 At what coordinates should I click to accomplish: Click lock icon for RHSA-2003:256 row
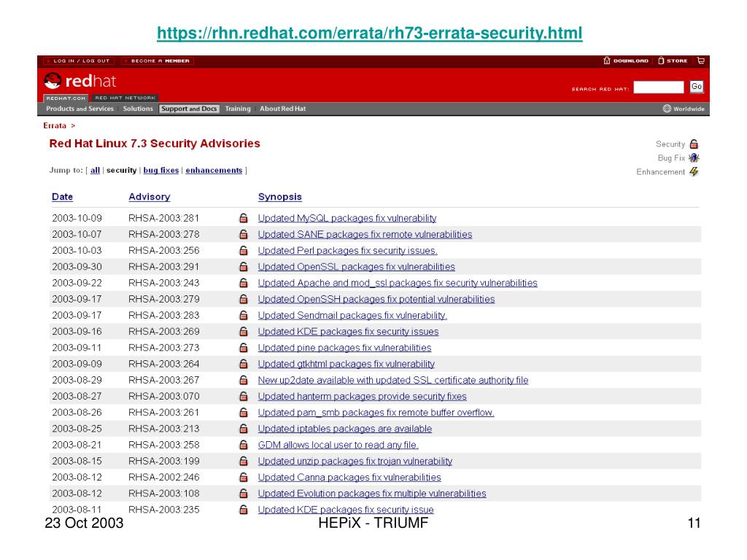pyautogui.click(x=244, y=251)
